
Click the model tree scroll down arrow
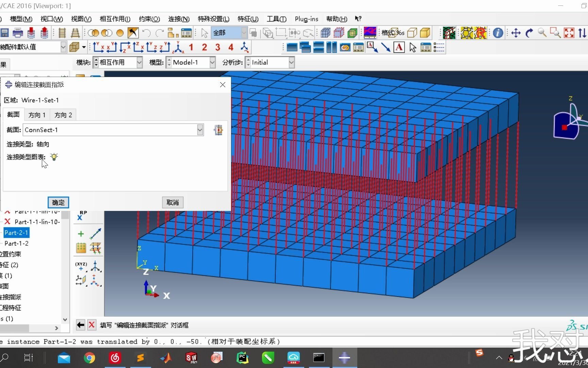click(x=65, y=320)
